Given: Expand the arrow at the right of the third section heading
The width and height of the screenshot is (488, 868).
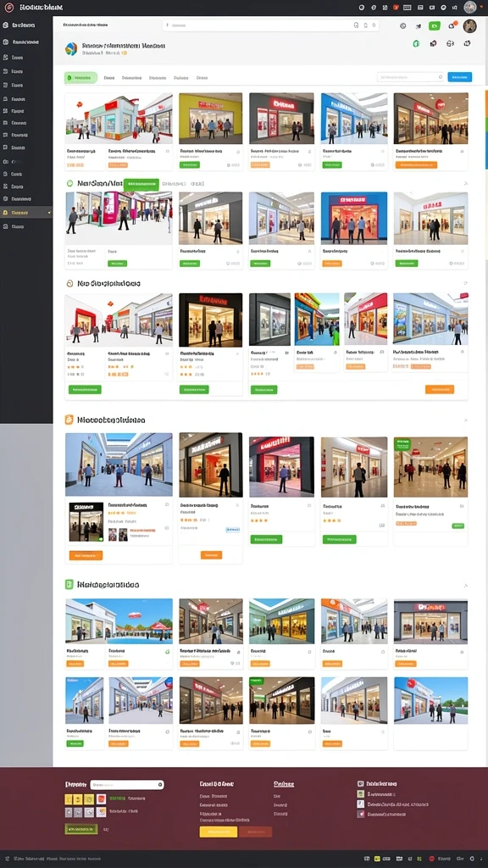Looking at the screenshot, I should [x=465, y=283].
